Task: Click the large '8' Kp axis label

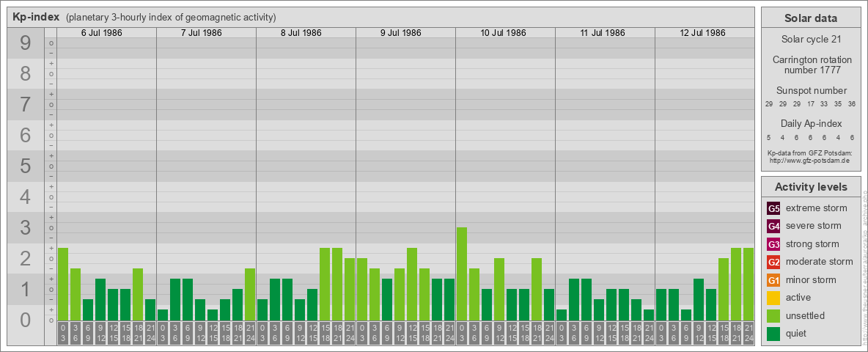Action: point(26,73)
